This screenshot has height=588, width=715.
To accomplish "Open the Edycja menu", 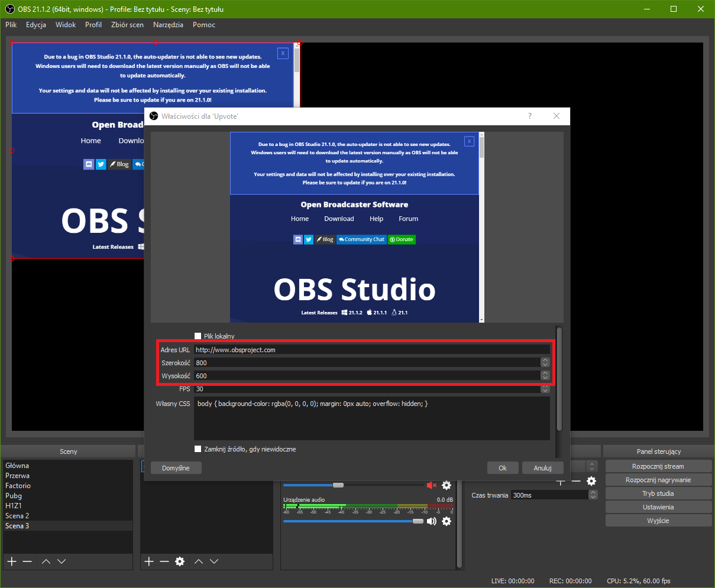I will [x=36, y=25].
